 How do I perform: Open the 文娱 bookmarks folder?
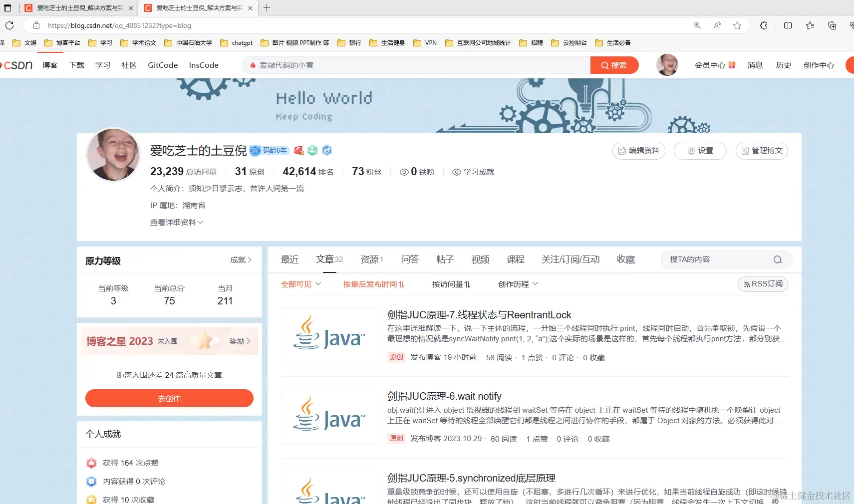coord(24,43)
